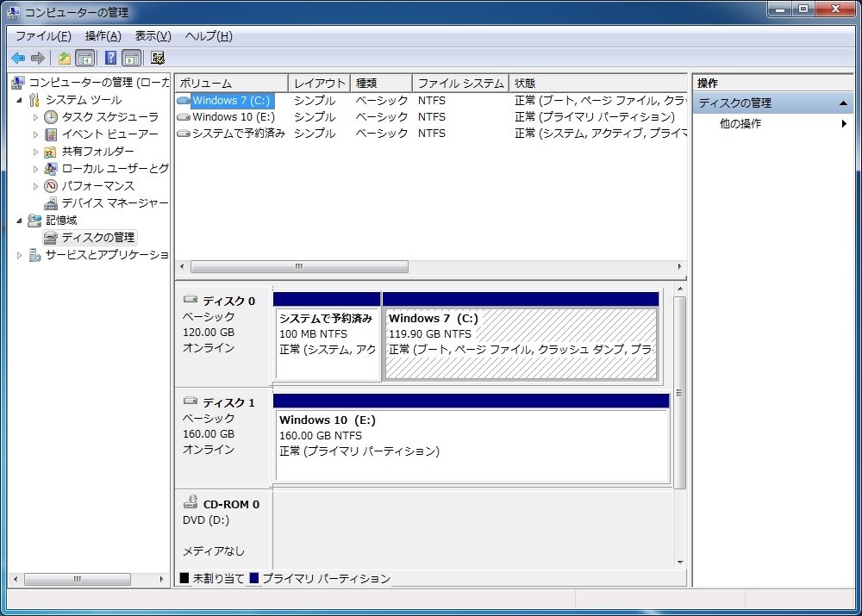Click the ディスク 0 drive icon

(x=191, y=300)
